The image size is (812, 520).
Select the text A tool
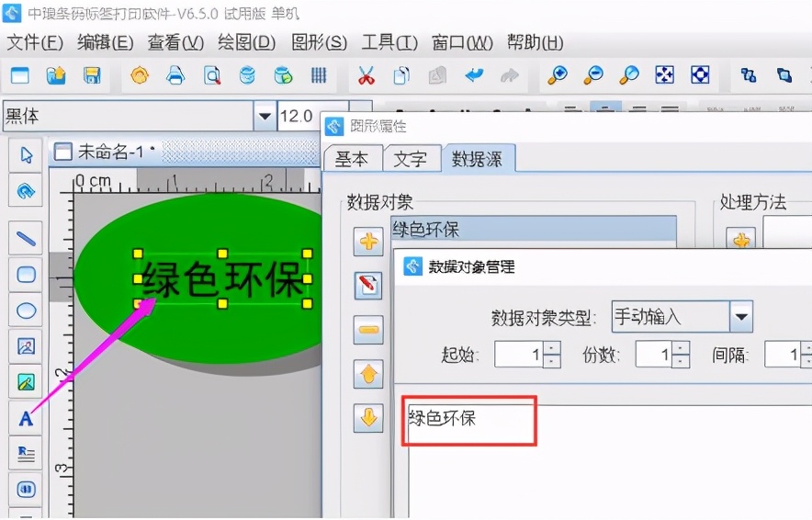click(26, 418)
